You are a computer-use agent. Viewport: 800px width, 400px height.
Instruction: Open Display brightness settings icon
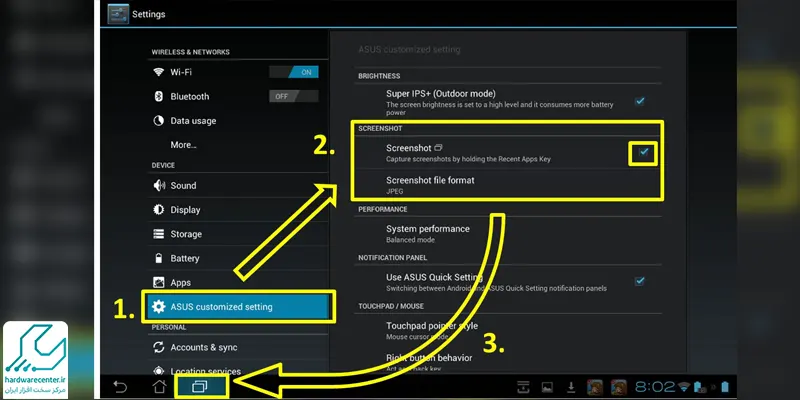[159, 210]
